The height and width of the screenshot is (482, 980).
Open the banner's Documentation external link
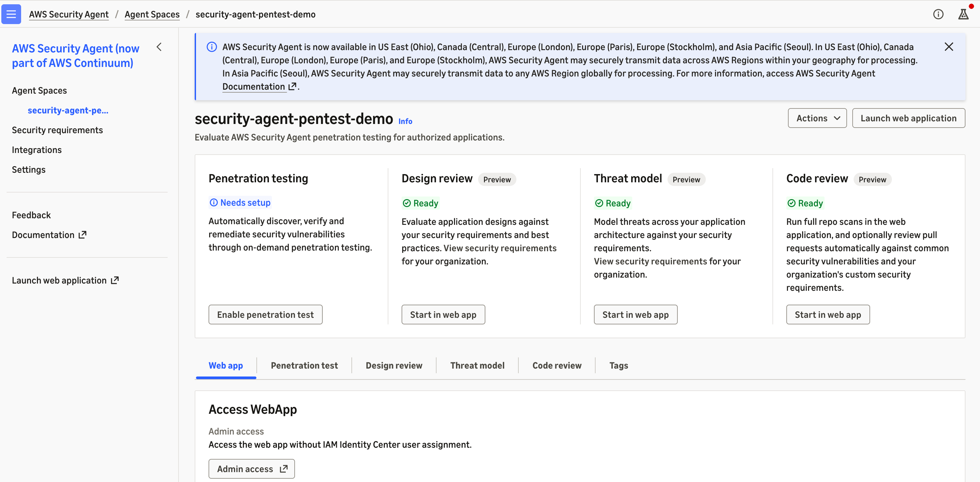pos(259,87)
